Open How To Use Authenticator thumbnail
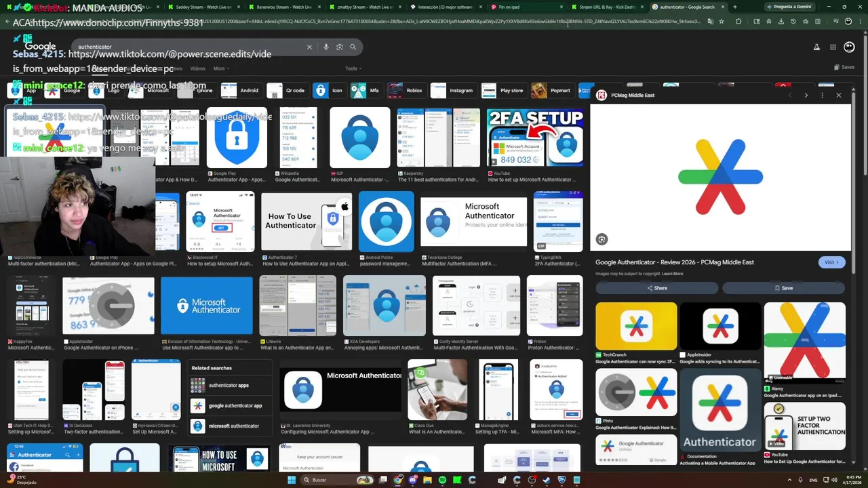This screenshot has height=488, width=868. tap(306, 222)
